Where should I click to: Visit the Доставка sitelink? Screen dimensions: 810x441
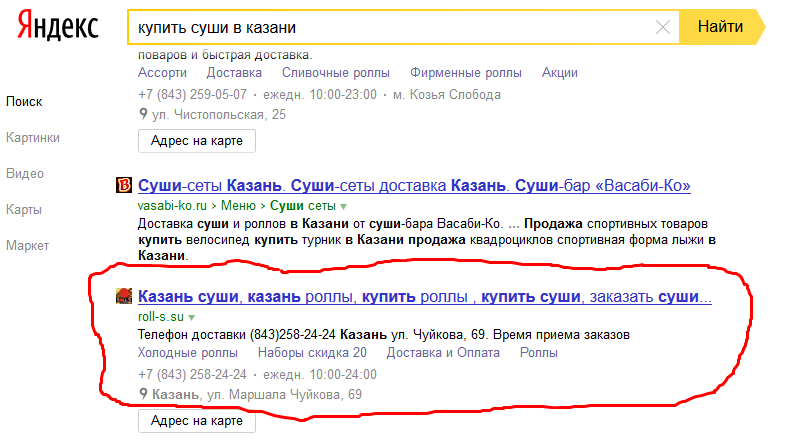(234, 73)
